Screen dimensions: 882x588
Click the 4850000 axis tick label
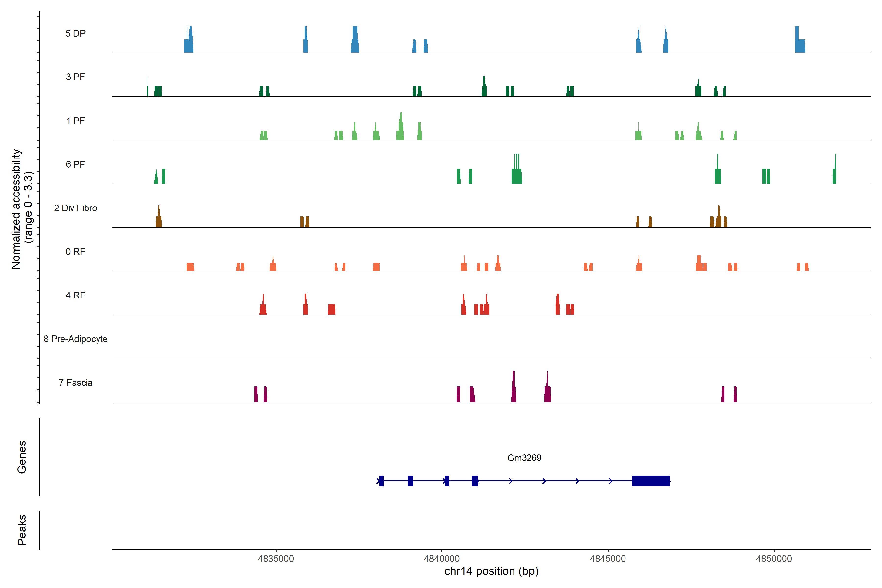pos(774,558)
